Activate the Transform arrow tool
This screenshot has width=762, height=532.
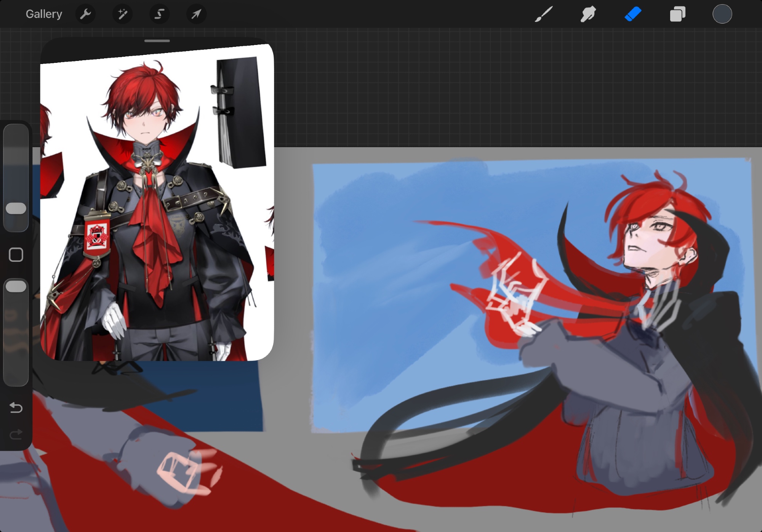pyautogui.click(x=196, y=14)
